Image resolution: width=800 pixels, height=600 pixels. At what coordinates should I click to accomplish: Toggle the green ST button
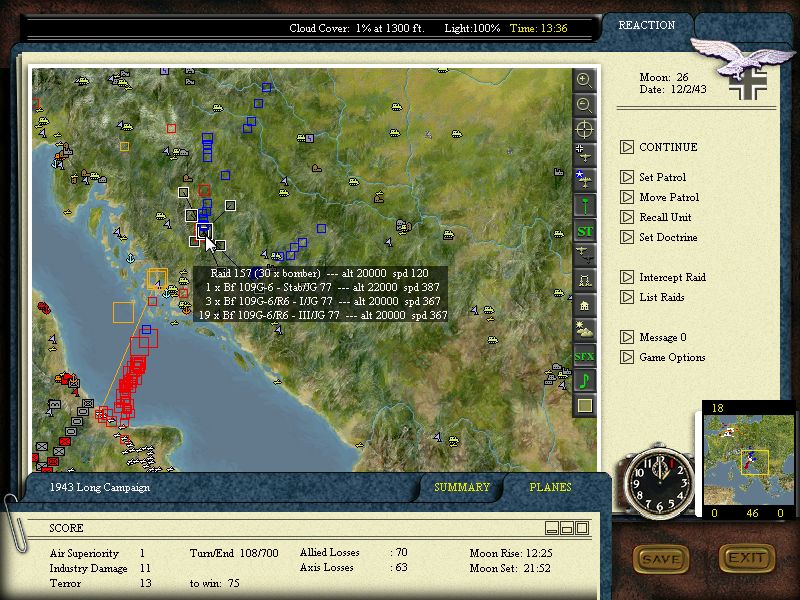(x=584, y=231)
